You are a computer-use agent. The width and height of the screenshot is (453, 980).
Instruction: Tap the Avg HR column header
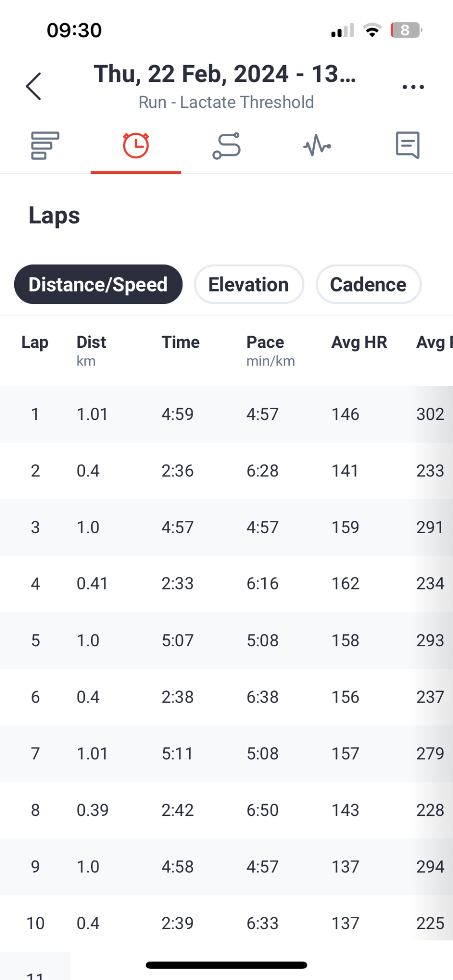tap(359, 342)
